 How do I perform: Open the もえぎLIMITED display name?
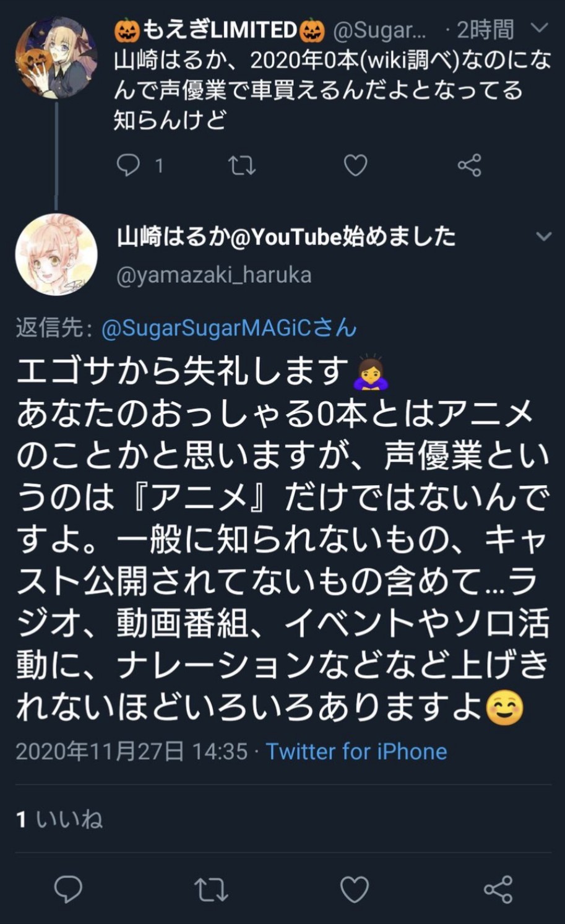click(x=220, y=29)
